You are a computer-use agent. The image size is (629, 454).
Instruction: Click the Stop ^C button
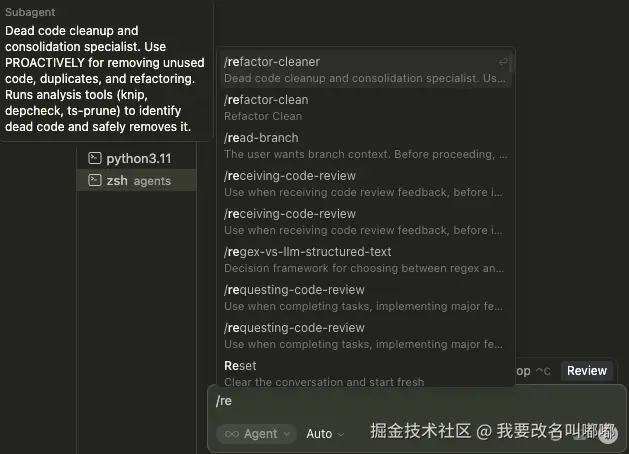click(x=532, y=371)
